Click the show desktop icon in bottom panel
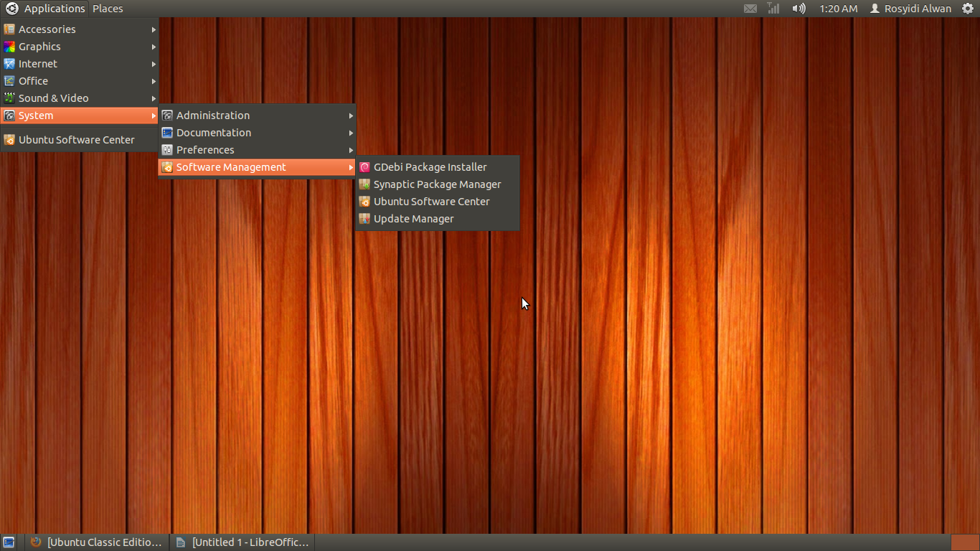This screenshot has height=551, width=980. click(x=9, y=542)
